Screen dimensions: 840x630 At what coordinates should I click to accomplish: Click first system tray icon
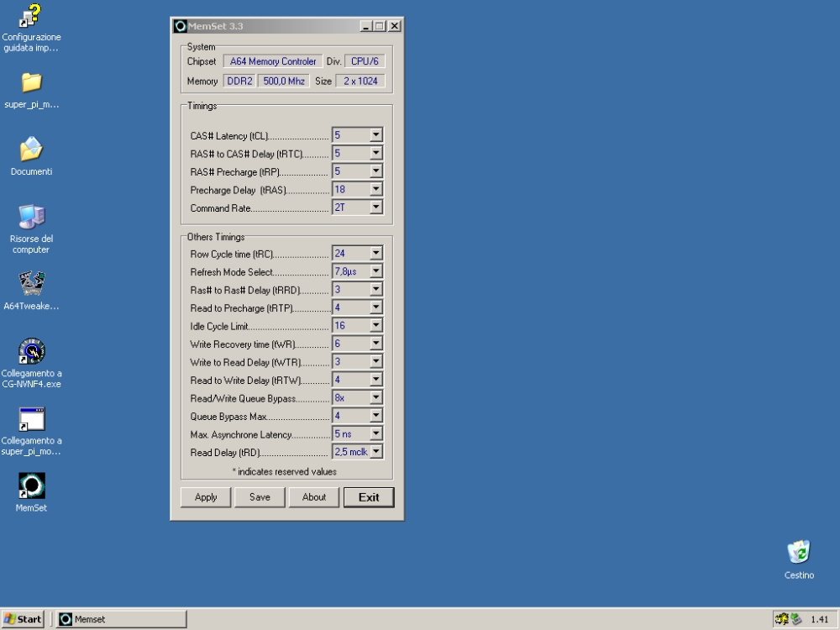781,619
